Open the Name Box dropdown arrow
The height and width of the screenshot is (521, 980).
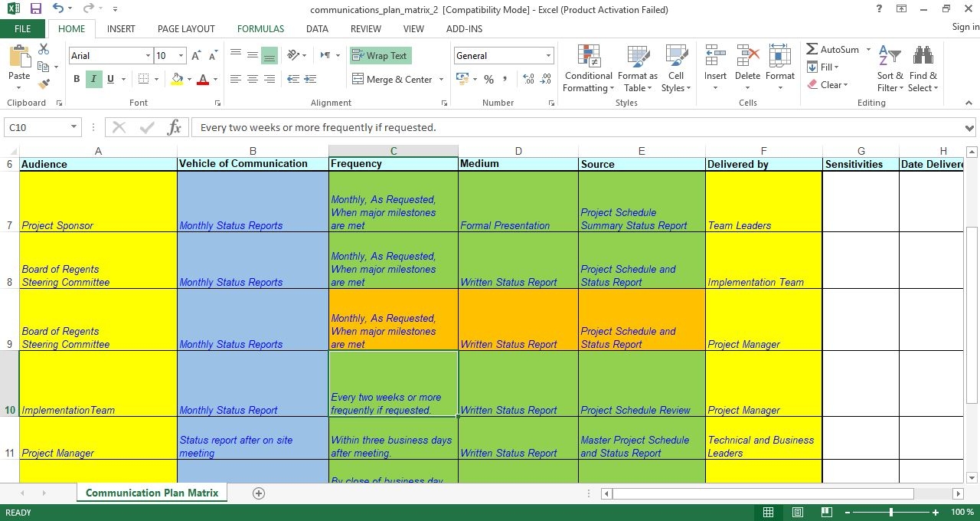pyautogui.click(x=73, y=127)
